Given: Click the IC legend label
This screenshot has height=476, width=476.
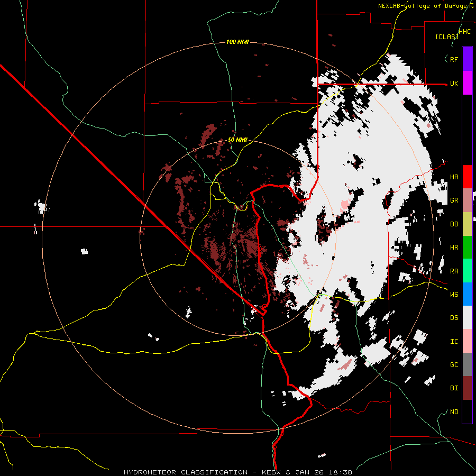Looking at the screenshot, I should pos(454,342).
